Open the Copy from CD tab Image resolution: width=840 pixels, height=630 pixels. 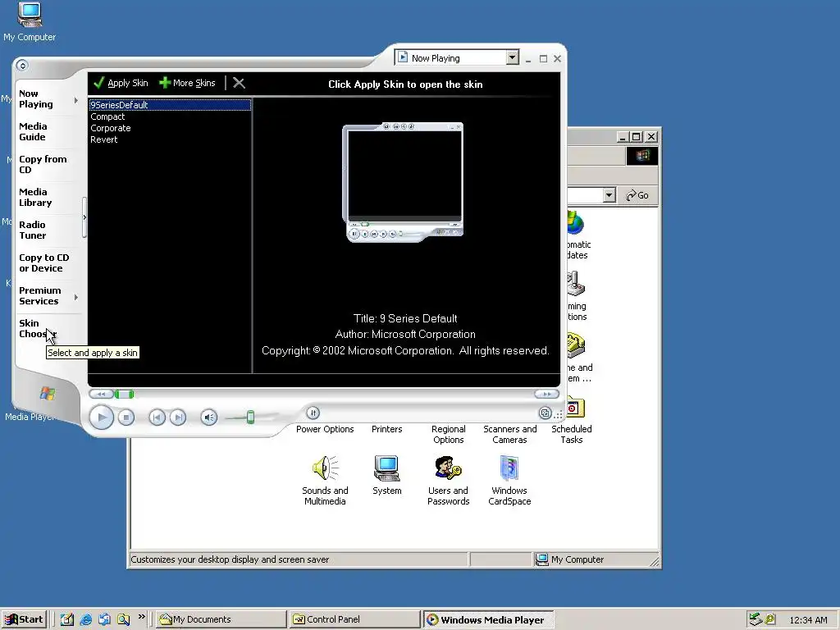tap(43, 164)
